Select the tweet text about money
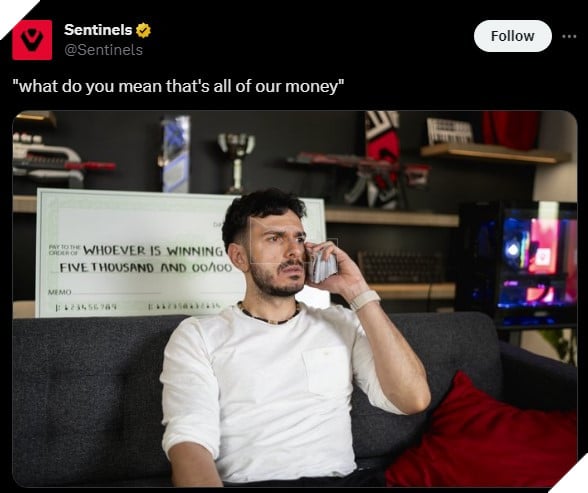This screenshot has height=493, width=588. [178, 86]
